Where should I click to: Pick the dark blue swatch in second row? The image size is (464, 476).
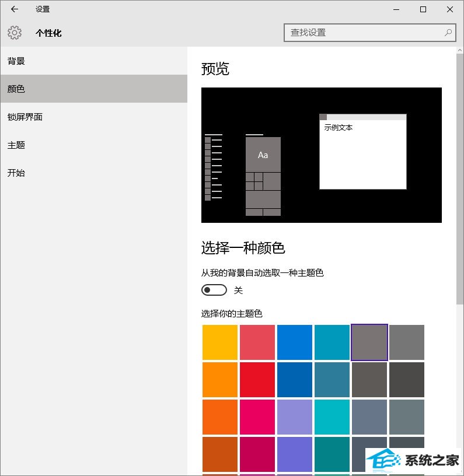[x=295, y=380]
